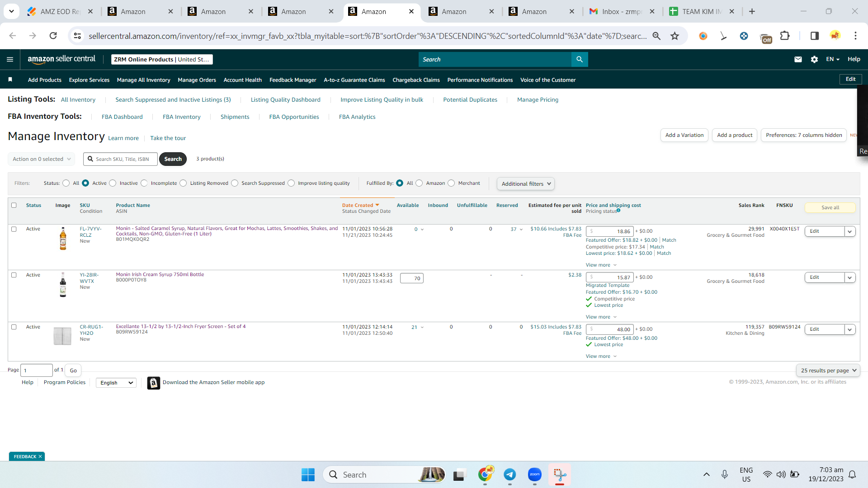Check the box for Excellante Fryer Screen
The height and width of the screenshot is (488, 868).
coord(14,327)
